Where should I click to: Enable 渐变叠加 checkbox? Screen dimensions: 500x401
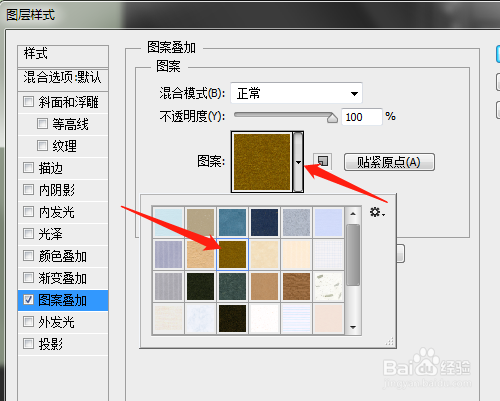click(x=28, y=278)
